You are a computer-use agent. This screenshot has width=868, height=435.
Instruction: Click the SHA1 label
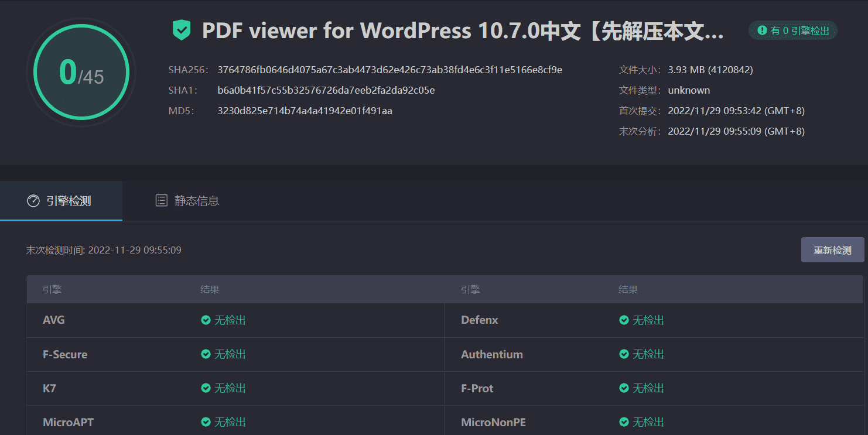(x=183, y=90)
